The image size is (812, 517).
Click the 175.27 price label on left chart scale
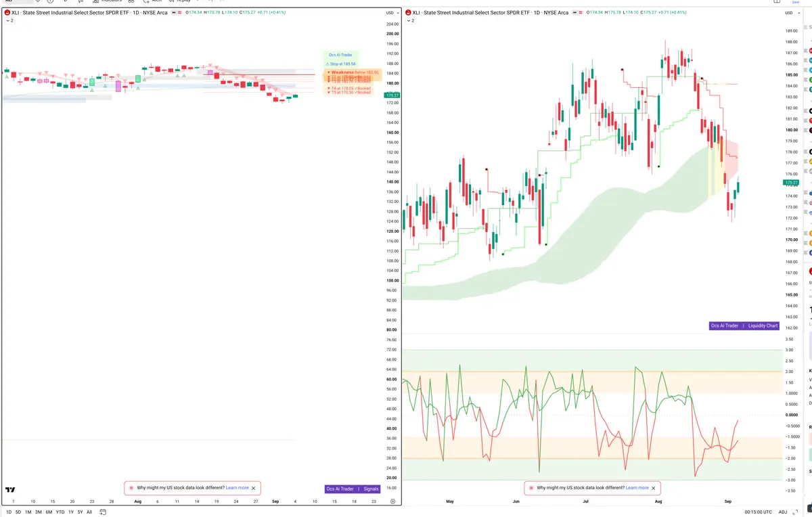tap(392, 95)
